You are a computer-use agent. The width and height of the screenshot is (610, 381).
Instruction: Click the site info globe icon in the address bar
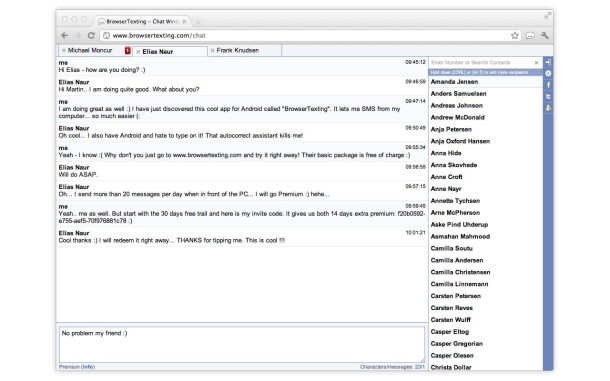(106, 35)
